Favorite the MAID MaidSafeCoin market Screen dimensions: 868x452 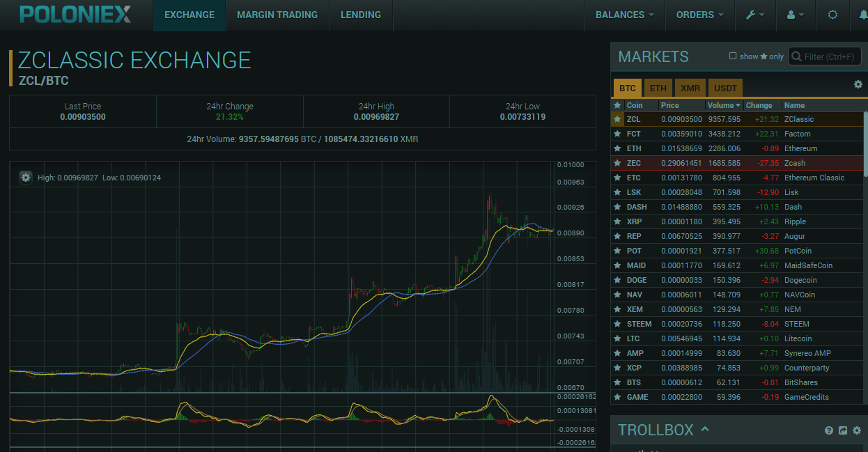pyautogui.click(x=617, y=265)
